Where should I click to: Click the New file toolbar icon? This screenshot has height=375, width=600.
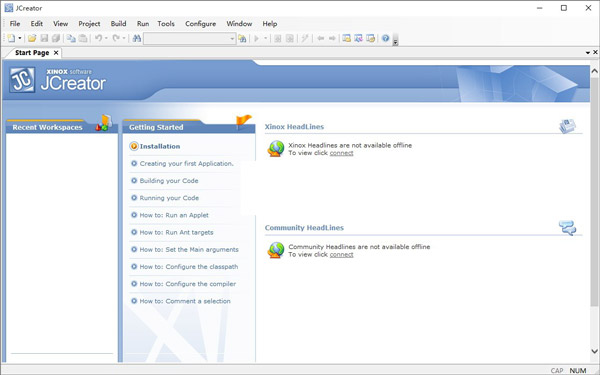click(x=11, y=38)
